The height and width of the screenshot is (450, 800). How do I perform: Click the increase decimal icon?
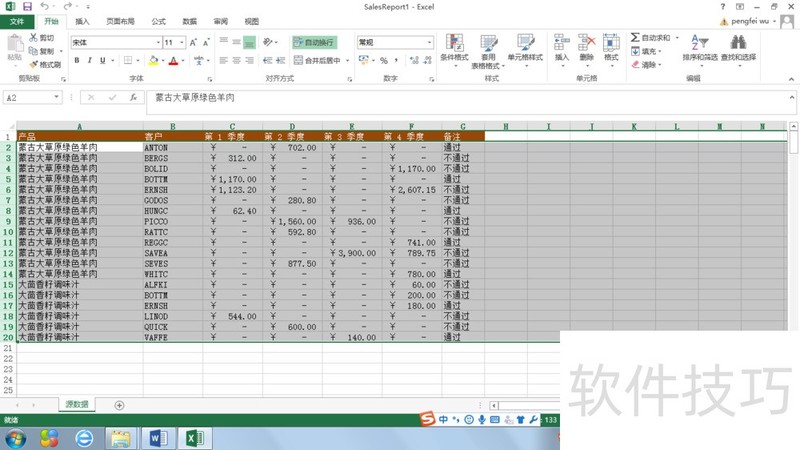click(414, 60)
